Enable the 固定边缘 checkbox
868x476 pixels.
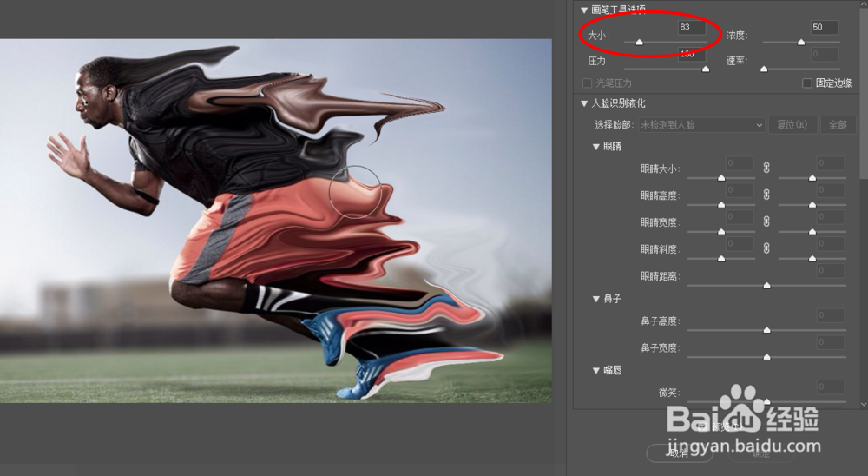click(x=807, y=83)
